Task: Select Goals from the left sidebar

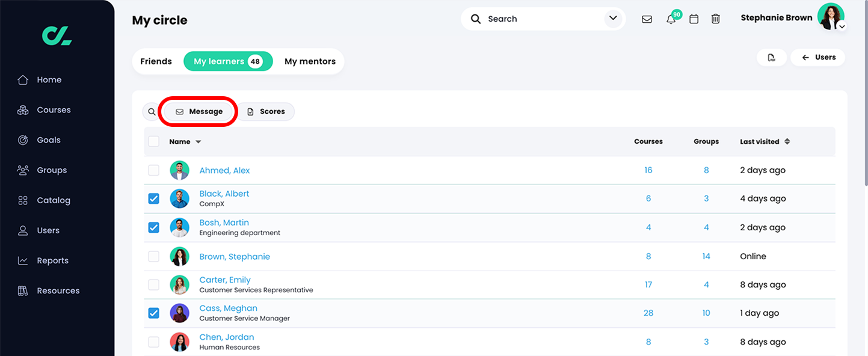Action: point(49,140)
